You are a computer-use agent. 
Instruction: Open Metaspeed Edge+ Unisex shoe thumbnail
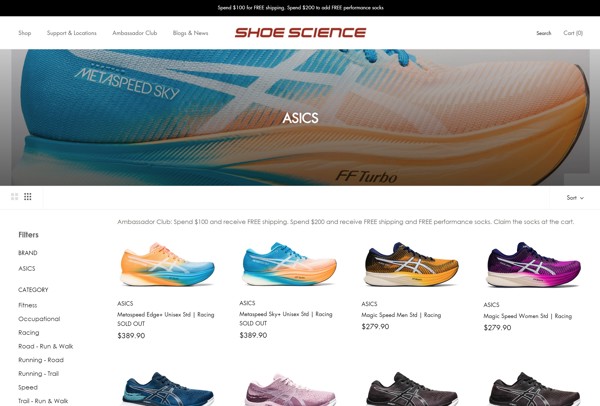(167, 265)
